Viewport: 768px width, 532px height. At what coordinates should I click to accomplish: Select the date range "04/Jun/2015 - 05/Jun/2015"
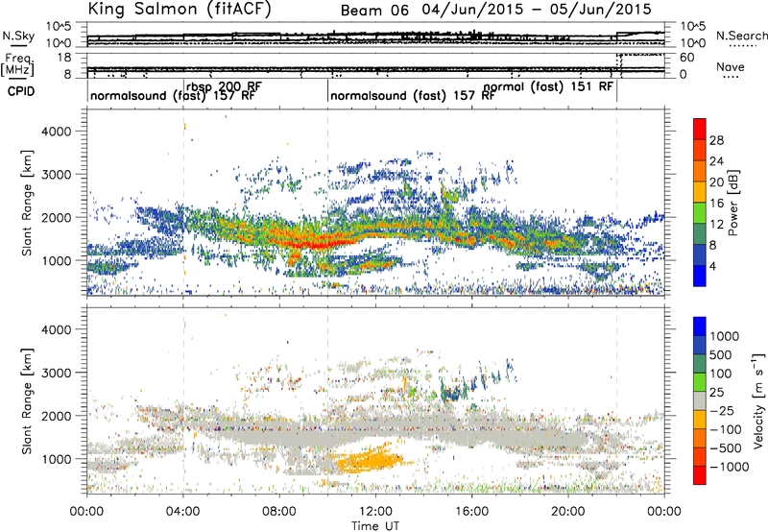pyautogui.click(x=537, y=10)
